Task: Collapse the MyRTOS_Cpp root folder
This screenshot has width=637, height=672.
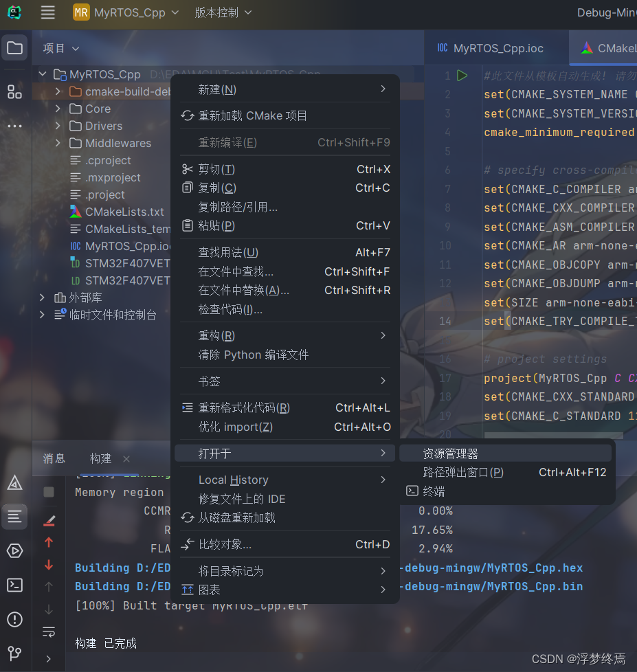Action: coord(43,74)
